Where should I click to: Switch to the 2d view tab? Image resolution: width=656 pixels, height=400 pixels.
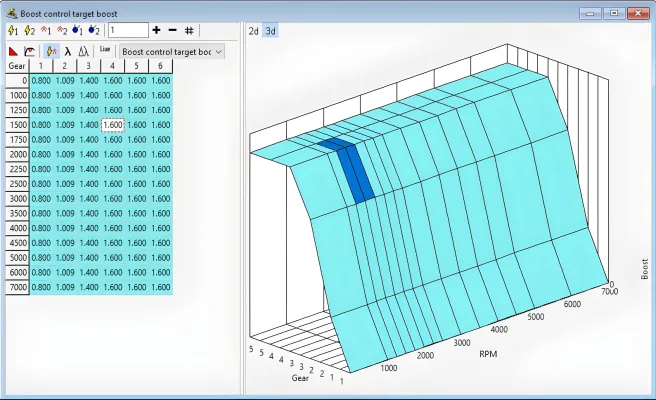coord(254,31)
